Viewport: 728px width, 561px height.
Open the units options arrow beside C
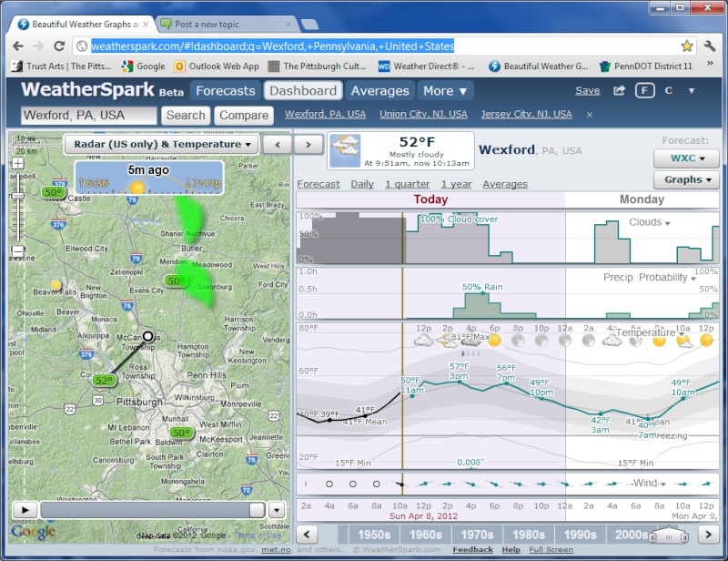click(692, 91)
